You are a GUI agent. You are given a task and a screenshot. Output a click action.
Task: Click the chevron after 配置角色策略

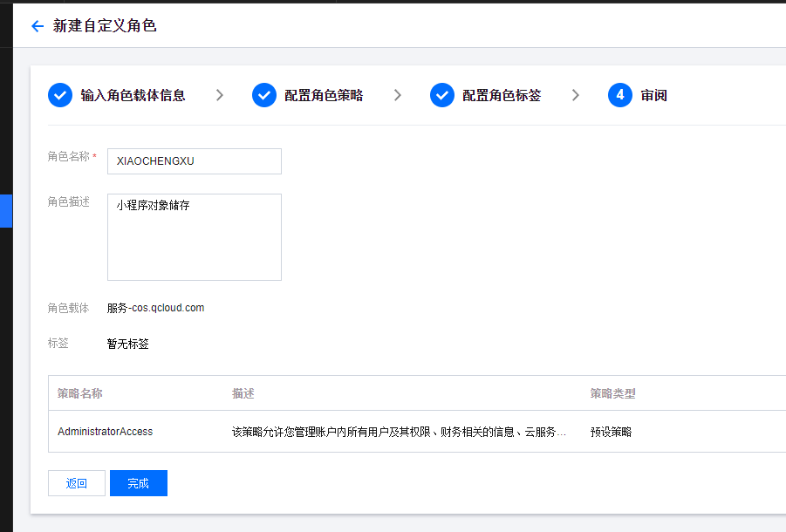pyautogui.click(x=398, y=95)
